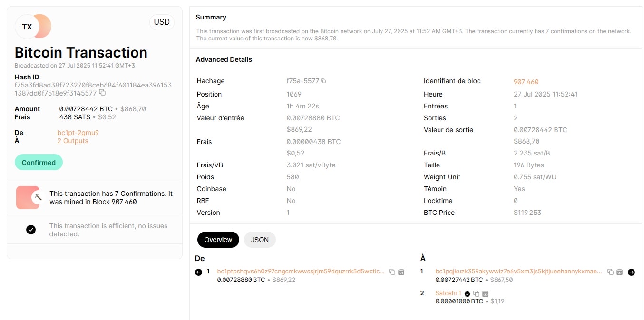Select the Entrées value 1
644x320 pixels.
(x=515, y=106)
